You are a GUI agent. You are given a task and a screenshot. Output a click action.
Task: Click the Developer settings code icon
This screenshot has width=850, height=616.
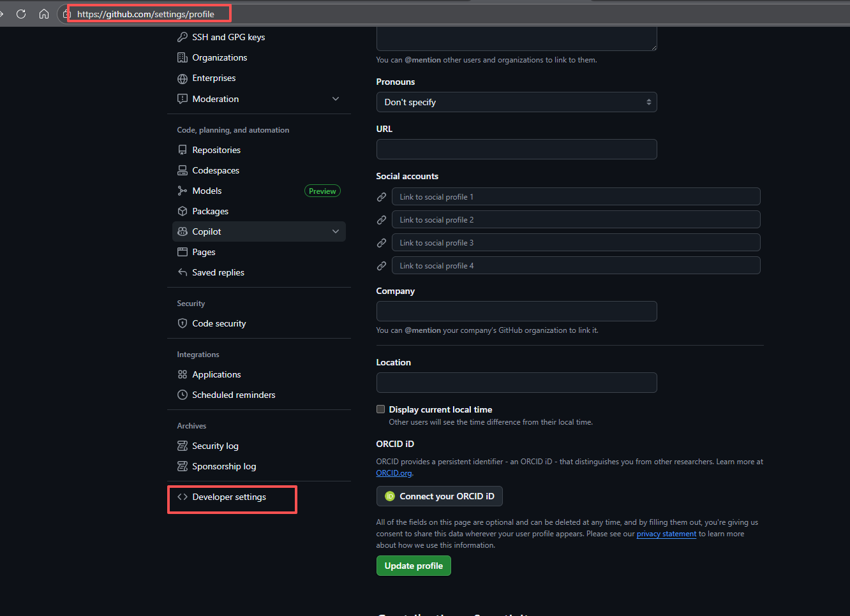183,497
